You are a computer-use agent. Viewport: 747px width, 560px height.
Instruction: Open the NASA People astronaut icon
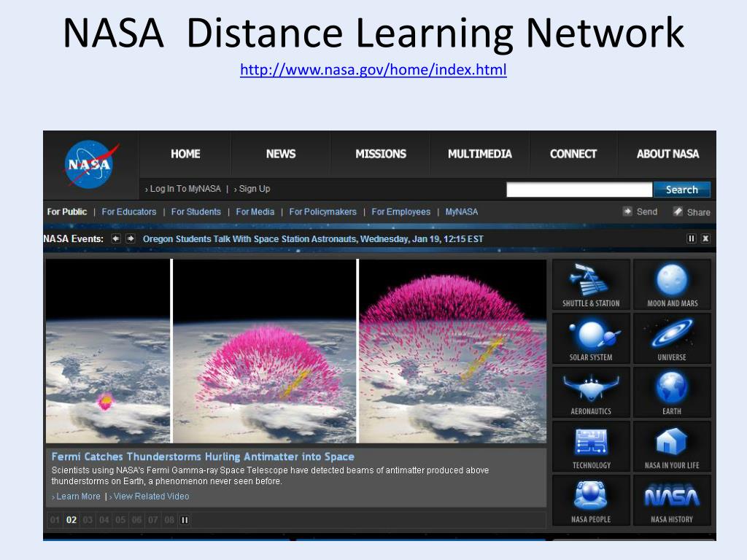tap(591, 500)
